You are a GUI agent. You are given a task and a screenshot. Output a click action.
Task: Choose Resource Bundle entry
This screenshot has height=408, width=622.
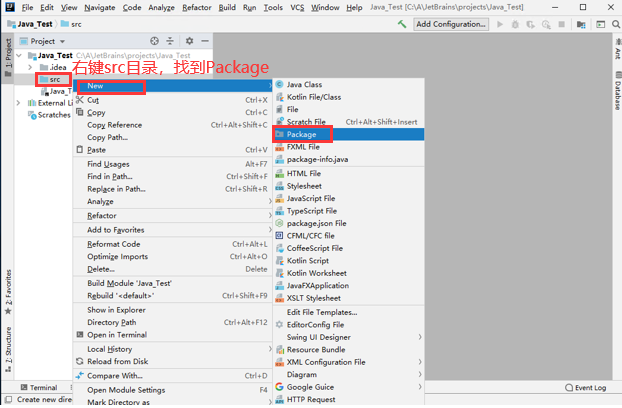click(x=348, y=350)
